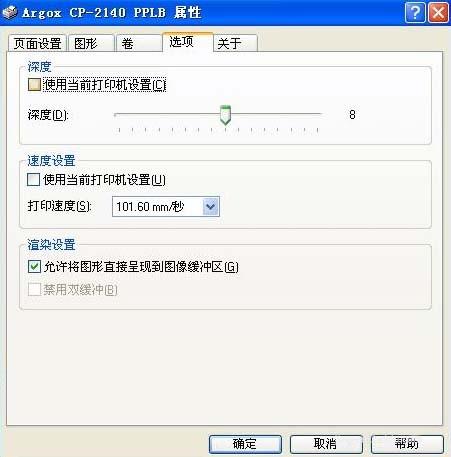Click the 取消 button
451x457 pixels.
(x=326, y=444)
